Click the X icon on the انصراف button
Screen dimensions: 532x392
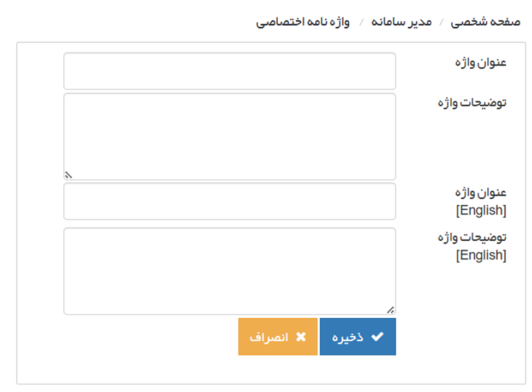pos(301,337)
